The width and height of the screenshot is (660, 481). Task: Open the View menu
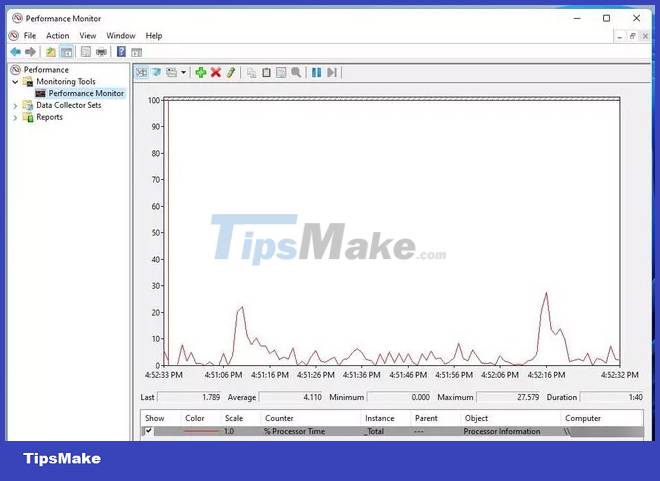(88, 36)
